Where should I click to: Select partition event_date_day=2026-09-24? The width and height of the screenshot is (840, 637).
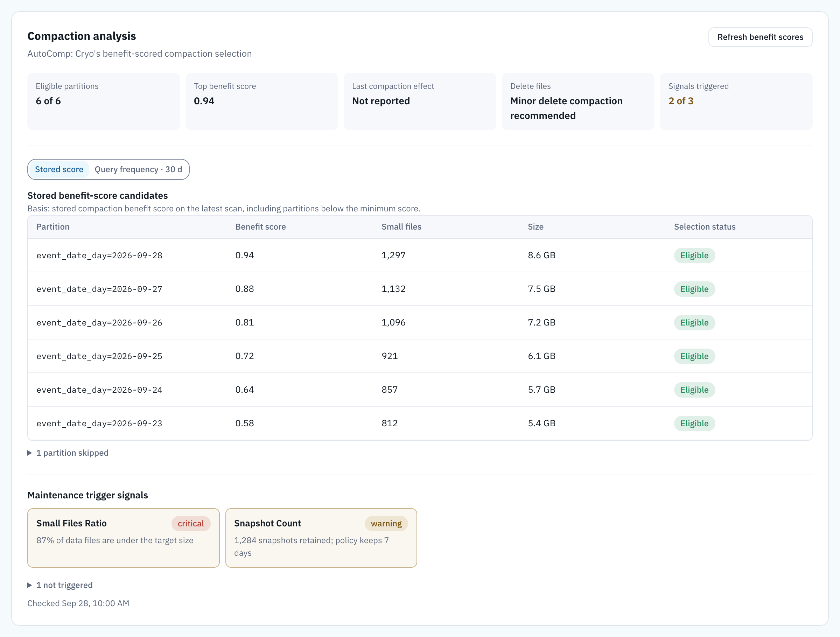99,390
